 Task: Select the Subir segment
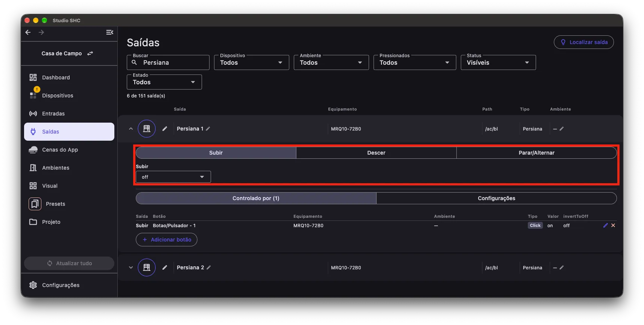coord(216,153)
